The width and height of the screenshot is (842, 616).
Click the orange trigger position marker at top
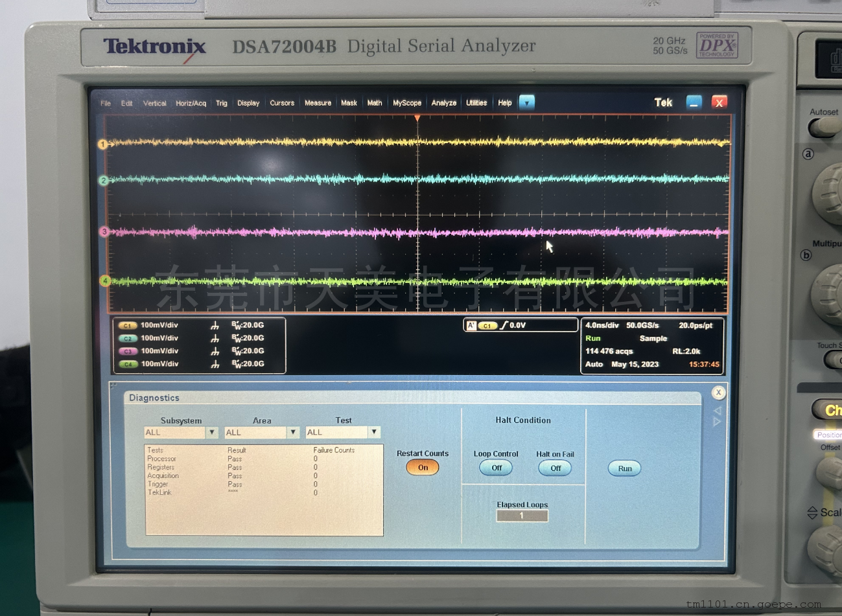417,119
